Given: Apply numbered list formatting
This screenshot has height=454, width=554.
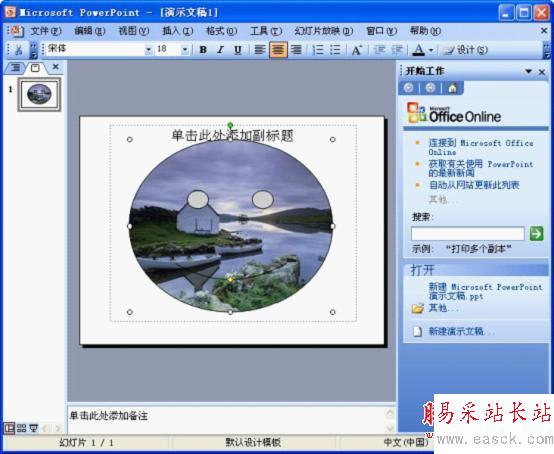Looking at the screenshot, I should point(318,50).
